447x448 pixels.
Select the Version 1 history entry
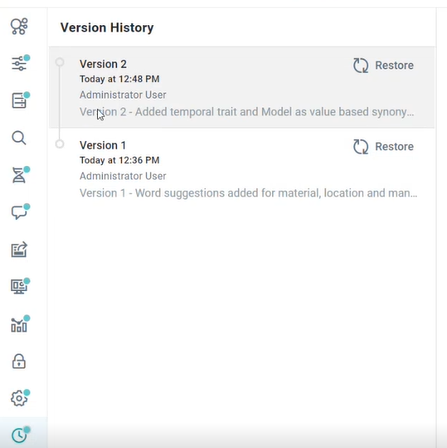[x=242, y=169]
